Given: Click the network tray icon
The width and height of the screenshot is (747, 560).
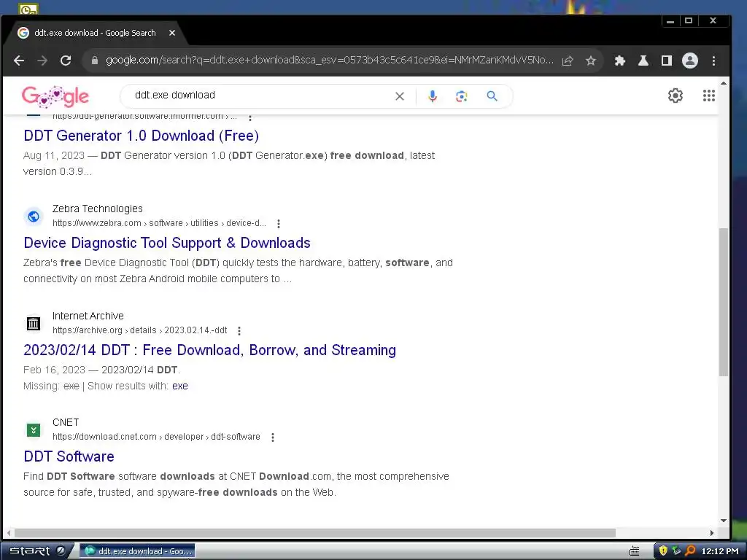Looking at the screenshot, I should coord(676,551).
